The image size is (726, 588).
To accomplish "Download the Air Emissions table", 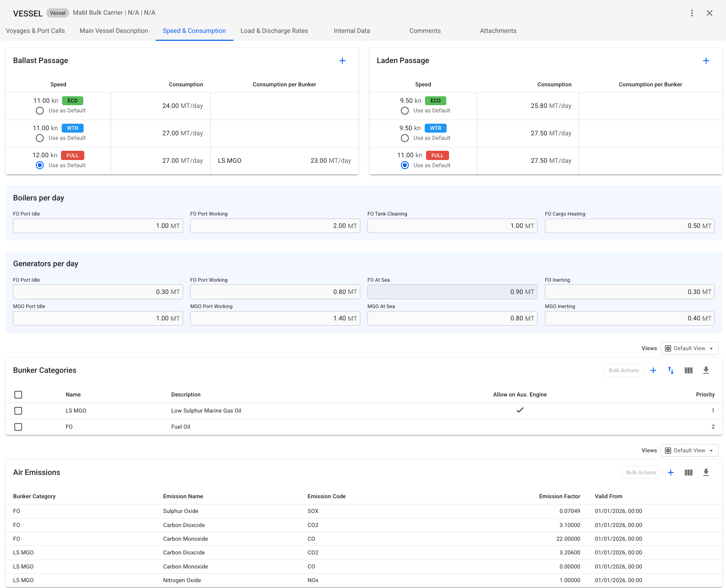I will coord(706,473).
